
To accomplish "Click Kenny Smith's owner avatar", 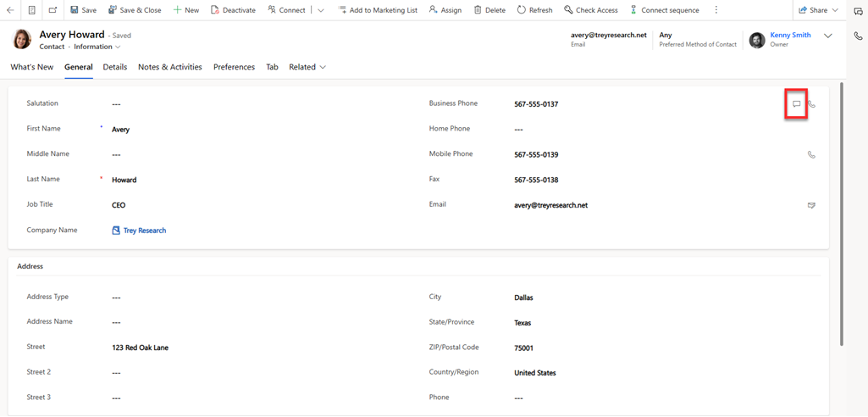I will tap(757, 40).
